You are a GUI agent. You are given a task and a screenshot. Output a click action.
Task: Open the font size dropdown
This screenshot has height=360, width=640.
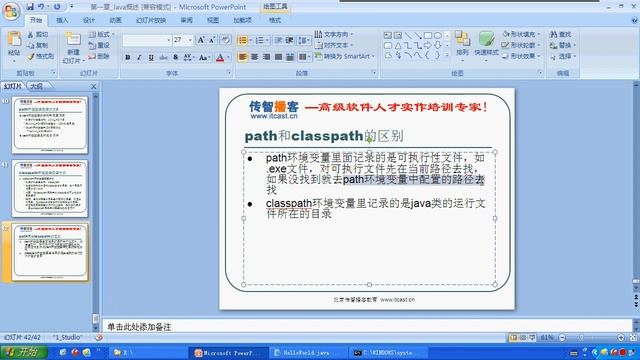click(x=190, y=40)
